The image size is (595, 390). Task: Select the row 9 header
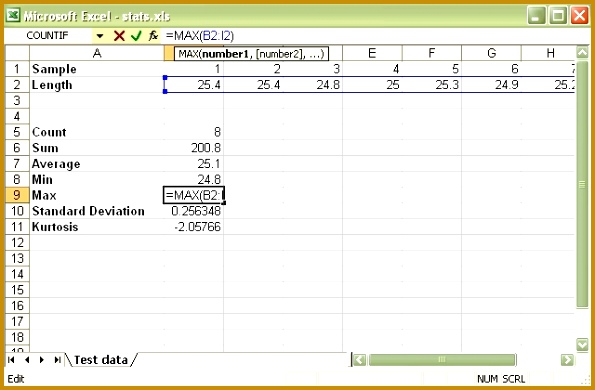[x=17, y=195]
